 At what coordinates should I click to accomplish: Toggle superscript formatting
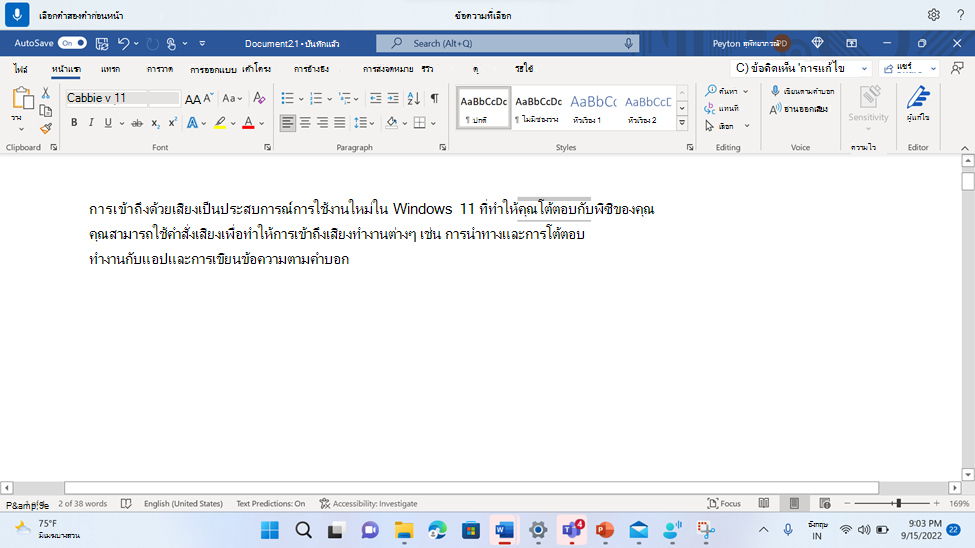point(172,123)
